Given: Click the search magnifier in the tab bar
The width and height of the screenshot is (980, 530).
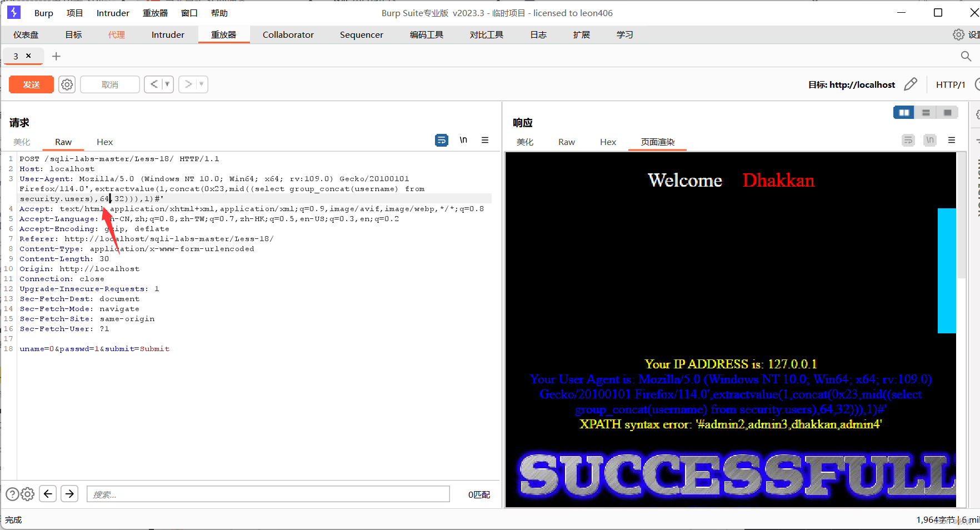Looking at the screenshot, I should [966, 56].
